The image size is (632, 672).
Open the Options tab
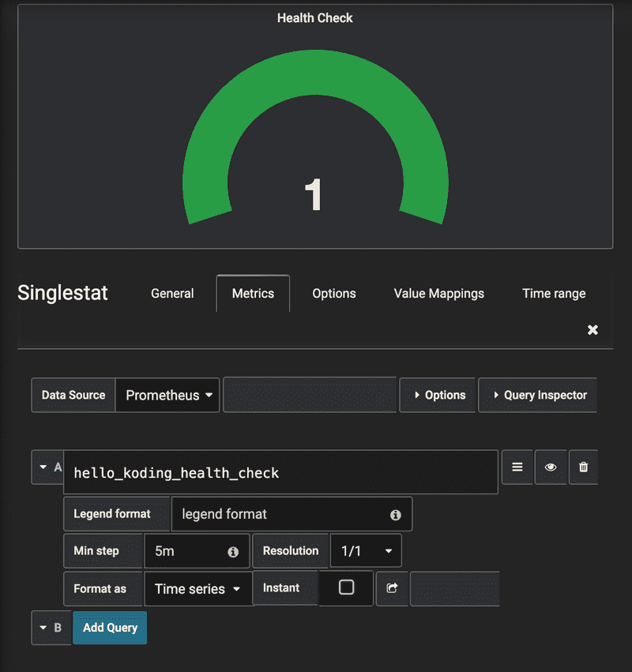coord(334,294)
